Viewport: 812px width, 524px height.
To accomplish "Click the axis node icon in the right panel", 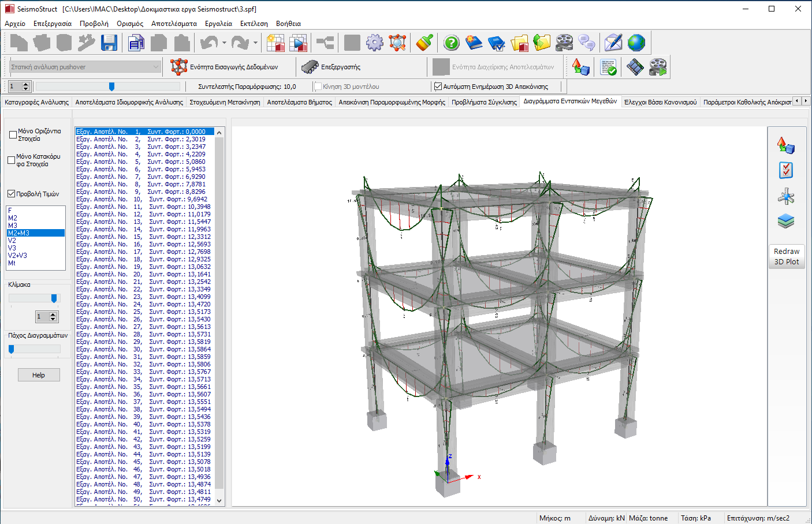I will click(785, 196).
